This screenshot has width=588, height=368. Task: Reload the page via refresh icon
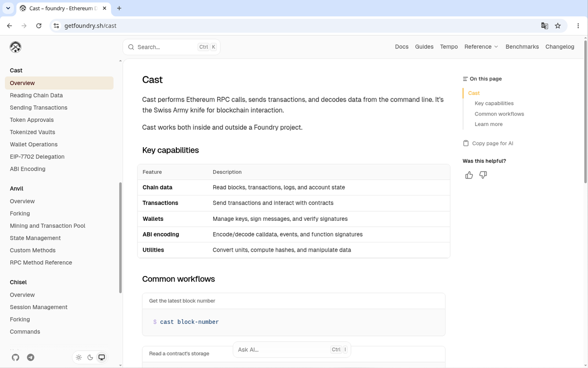tap(39, 26)
